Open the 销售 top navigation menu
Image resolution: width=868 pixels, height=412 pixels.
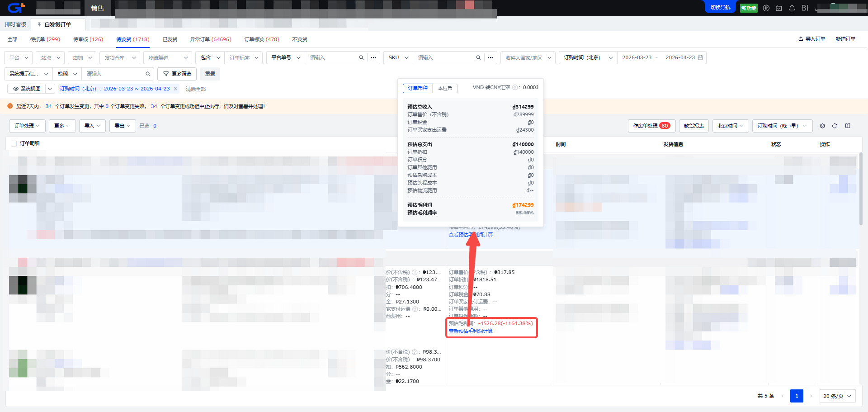pos(97,8)
